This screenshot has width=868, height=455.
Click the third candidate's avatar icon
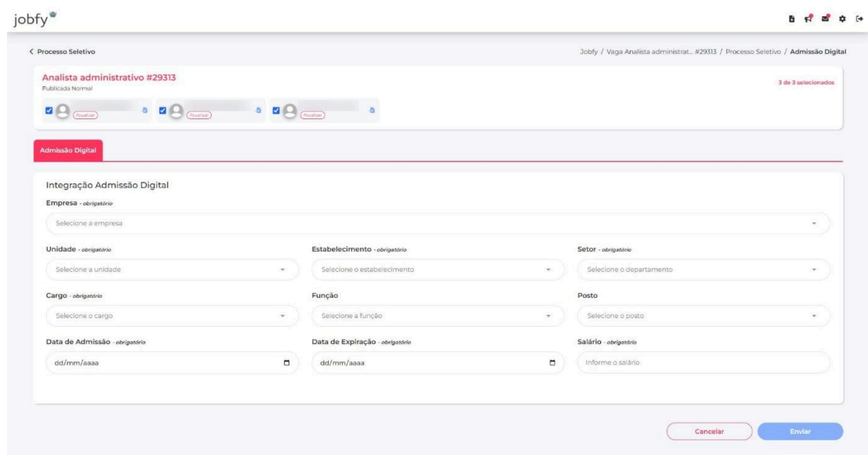pos(289,111)
